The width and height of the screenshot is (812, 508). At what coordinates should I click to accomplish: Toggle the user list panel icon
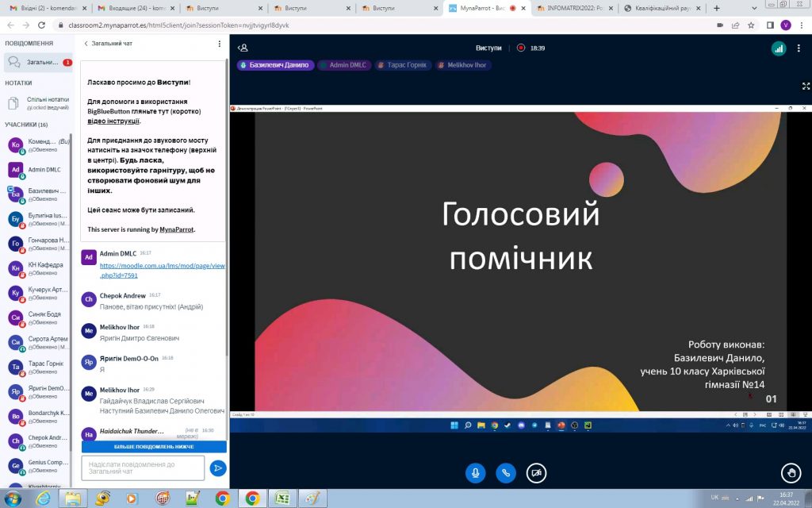pyautogui.click(x=244, y=48)
